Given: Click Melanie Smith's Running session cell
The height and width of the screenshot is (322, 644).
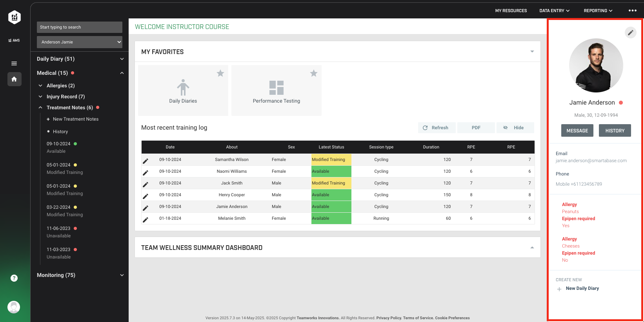Looking at the screenshot, I should 381,218.
